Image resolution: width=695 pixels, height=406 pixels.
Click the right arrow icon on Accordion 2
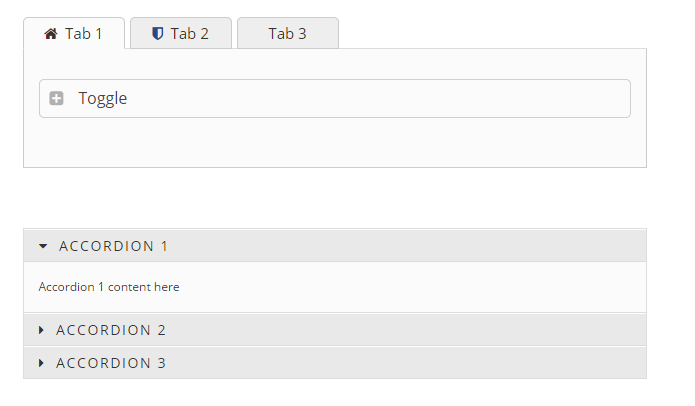41,330
